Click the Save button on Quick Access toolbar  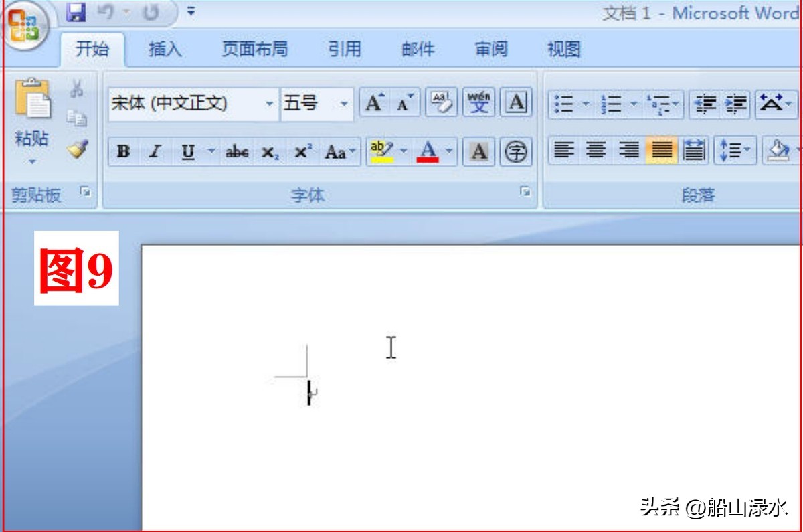point(75,11)
